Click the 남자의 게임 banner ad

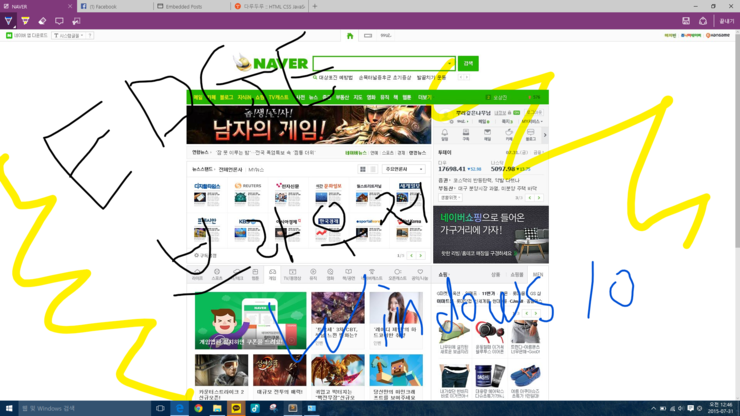click(309, 125)
